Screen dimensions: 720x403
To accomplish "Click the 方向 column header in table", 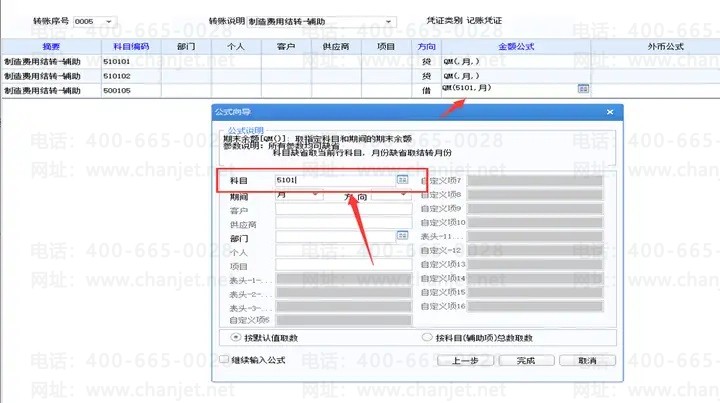I will point(427,46).
